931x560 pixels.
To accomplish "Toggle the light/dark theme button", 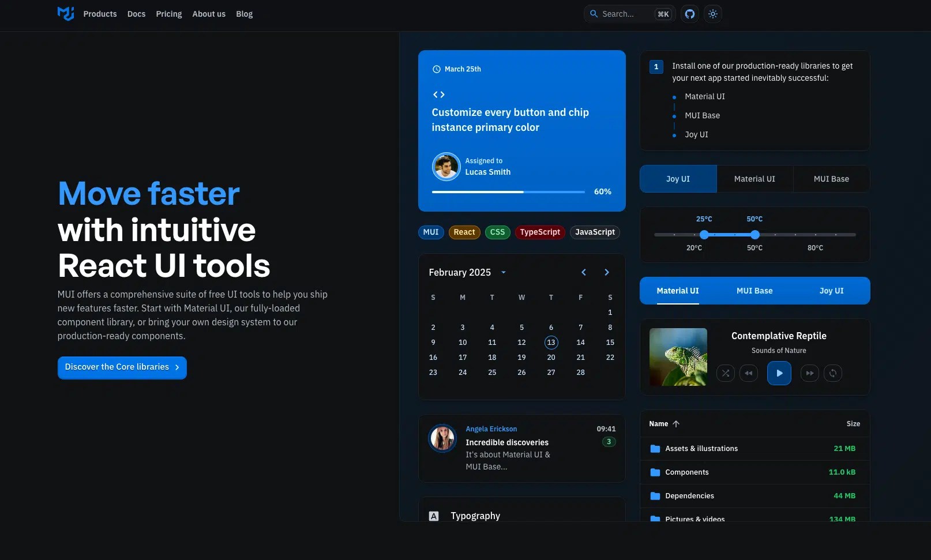I will pos(713,14).
